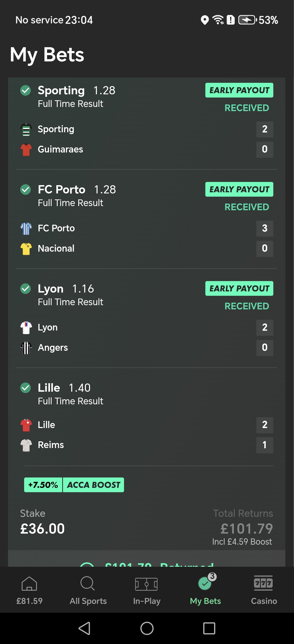294x644 pixels.
Task: Tap the Total Returns £101.79 amount
Action: pos(246,529)
